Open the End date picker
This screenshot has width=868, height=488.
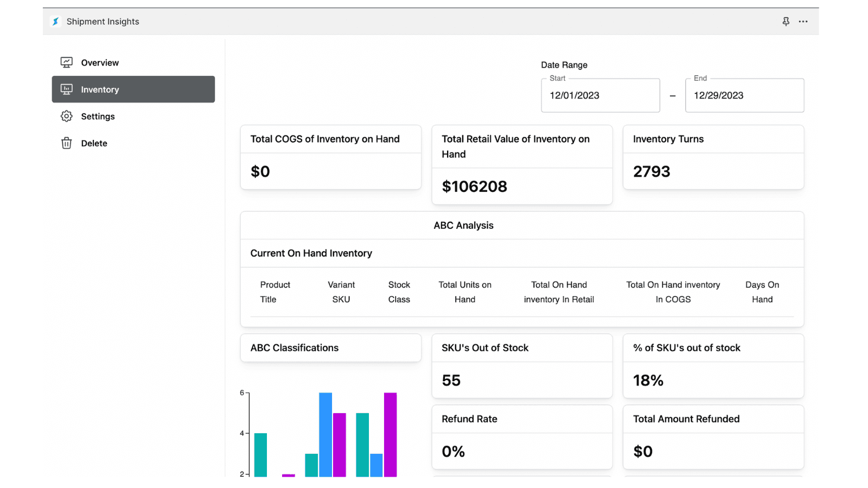coord(744,95)
